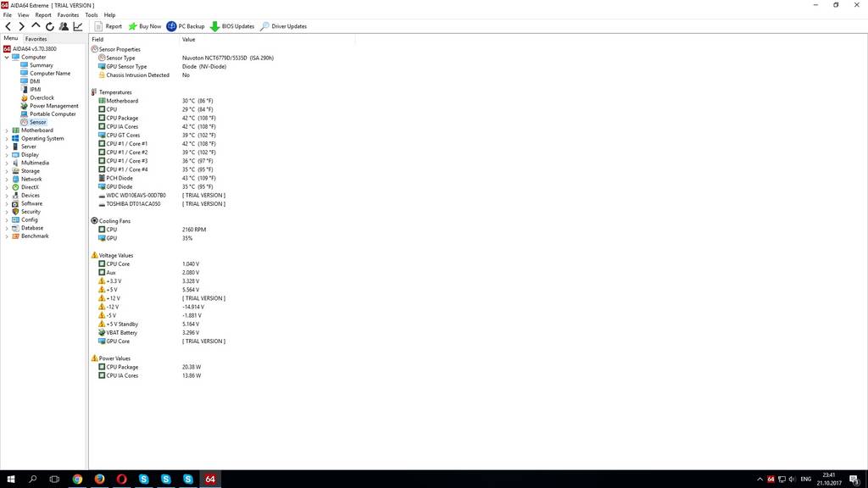Viewport: 868px width, 488px height.
Task: Open the Report menu
Action: click(43, 15)
